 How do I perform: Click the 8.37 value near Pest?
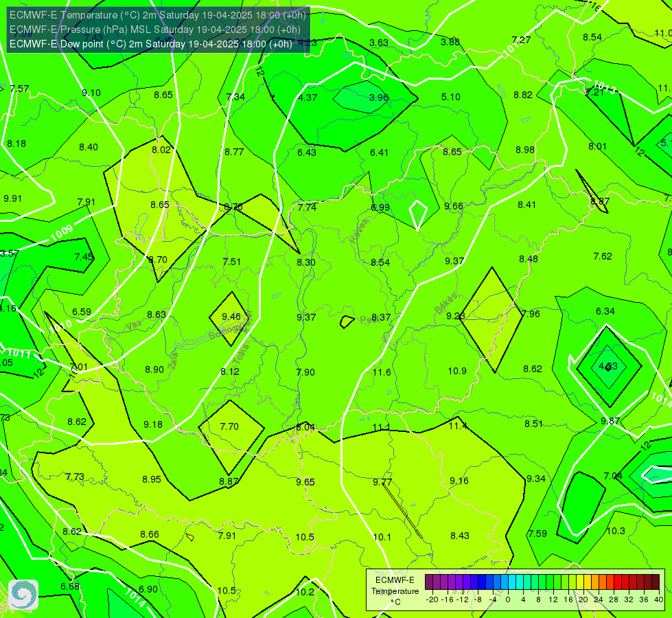381,317
